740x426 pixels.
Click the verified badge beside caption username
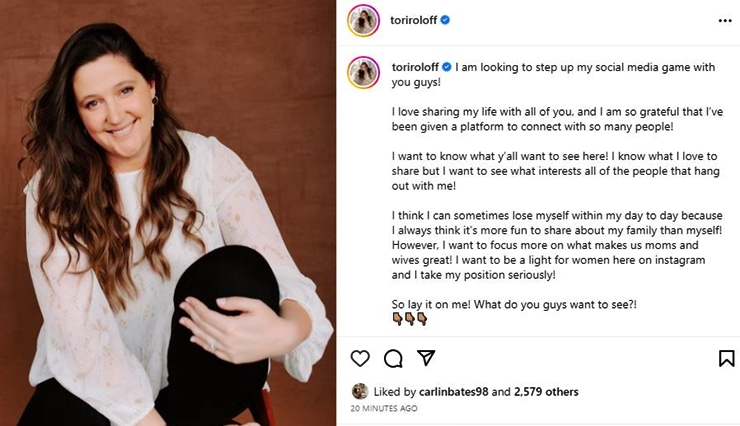[x=446, y=68]
